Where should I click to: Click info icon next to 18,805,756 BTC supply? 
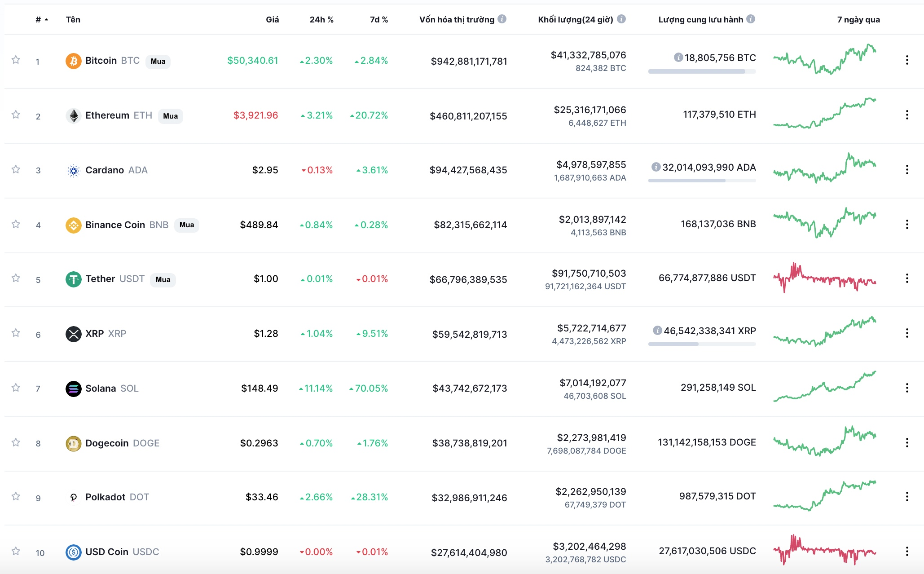click(678, 57)
